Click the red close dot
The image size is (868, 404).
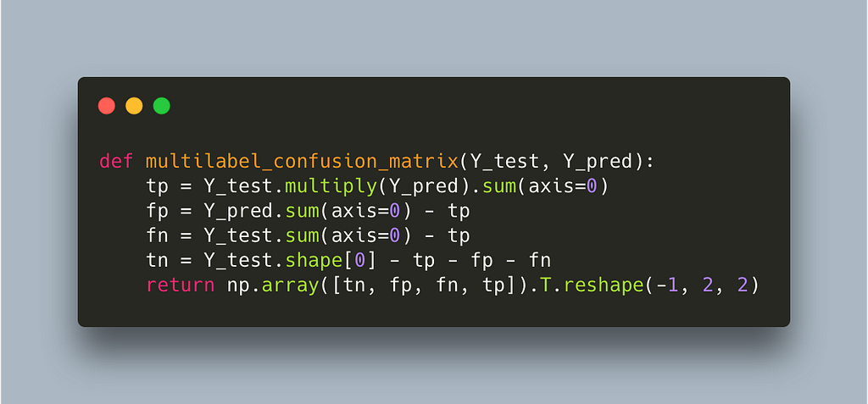[107, 106]
